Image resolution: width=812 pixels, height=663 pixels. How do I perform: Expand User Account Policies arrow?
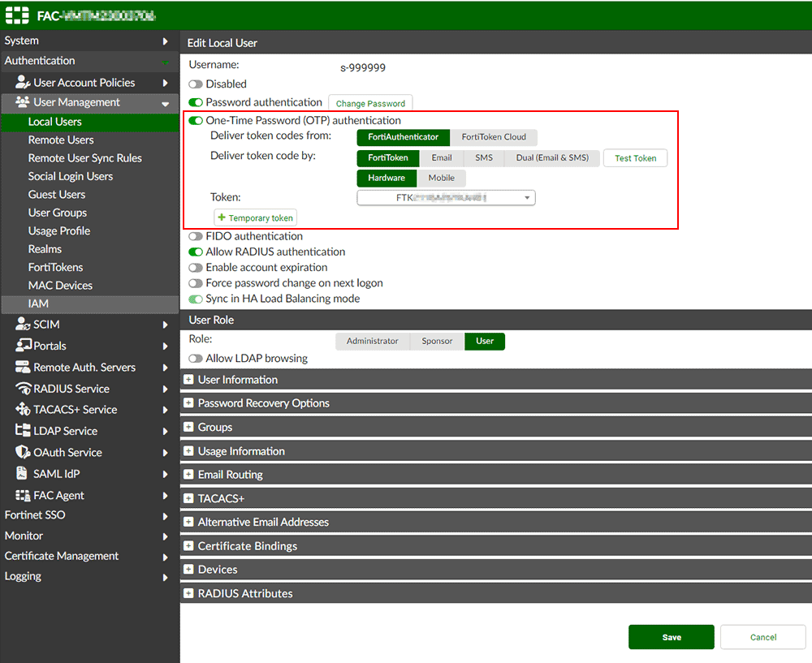click(x=165, y=83)
